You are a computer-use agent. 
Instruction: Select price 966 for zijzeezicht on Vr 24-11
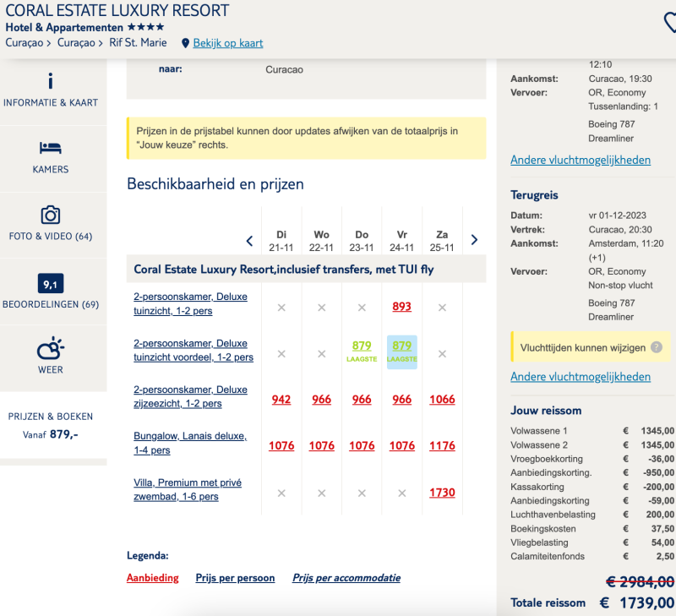[x=402, y=400]
